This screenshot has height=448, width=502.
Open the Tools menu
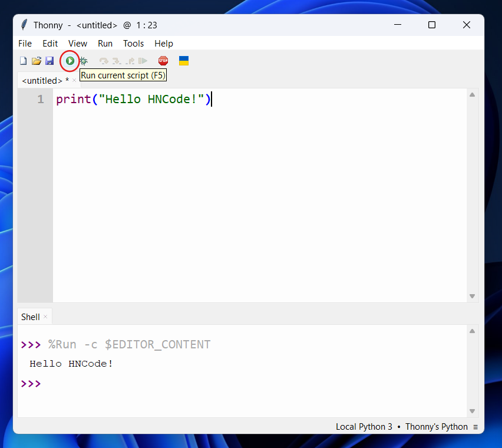pyautogui.click(x=134, y=44)
